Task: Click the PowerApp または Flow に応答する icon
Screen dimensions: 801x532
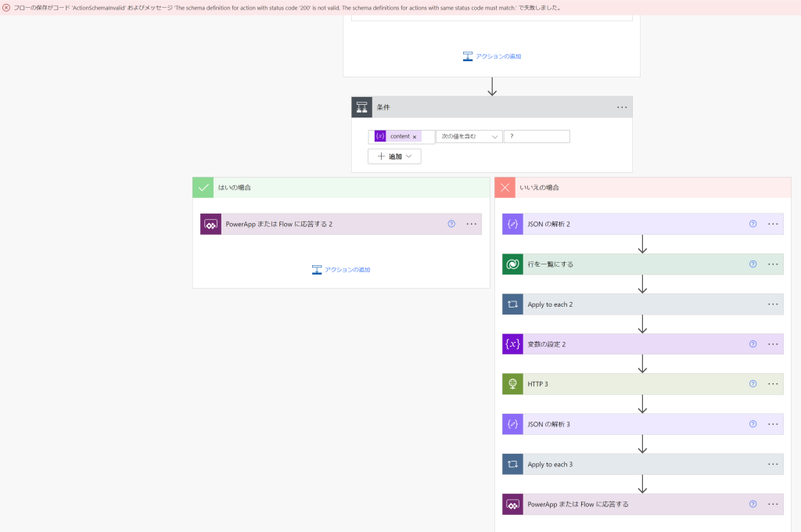Action: click(512, 503)
